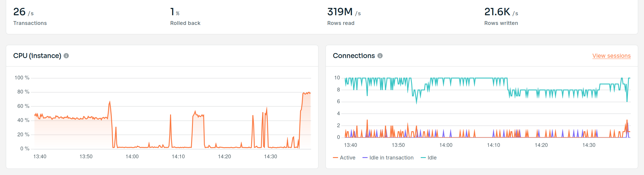Click the 13:50 label on Connections chart axis
644x175 pixels.
pyautogui.click(x=398, y=145)
